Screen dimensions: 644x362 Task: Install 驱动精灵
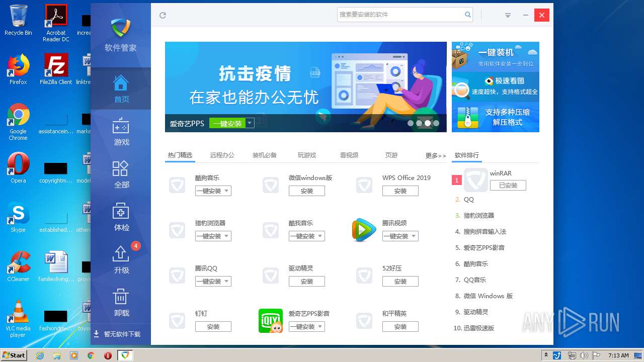(x=307, y=282)
